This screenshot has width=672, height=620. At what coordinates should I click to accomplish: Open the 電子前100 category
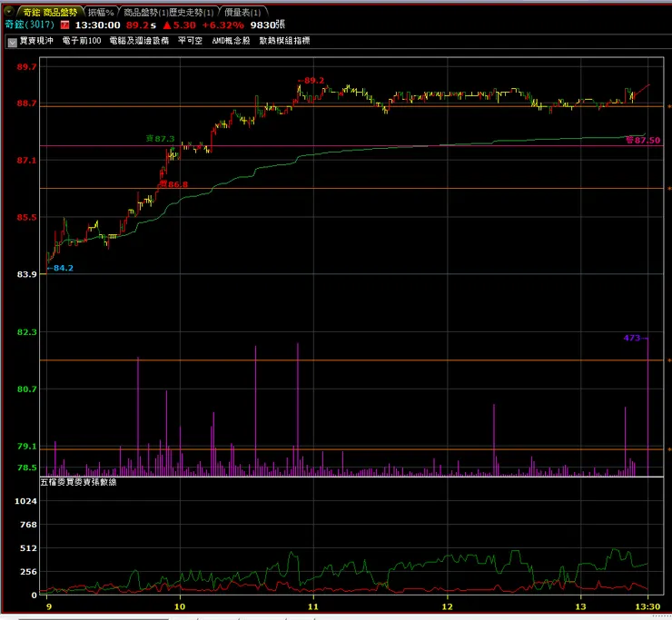(82, 41)
